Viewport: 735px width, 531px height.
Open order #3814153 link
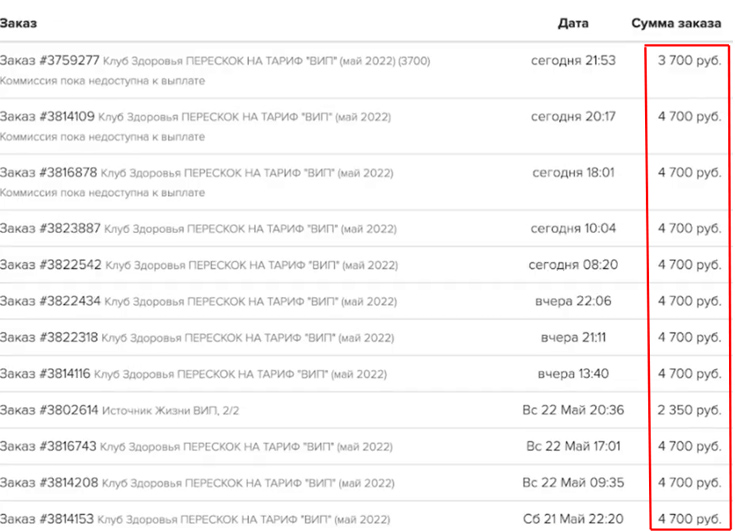(x=47, y=519)
